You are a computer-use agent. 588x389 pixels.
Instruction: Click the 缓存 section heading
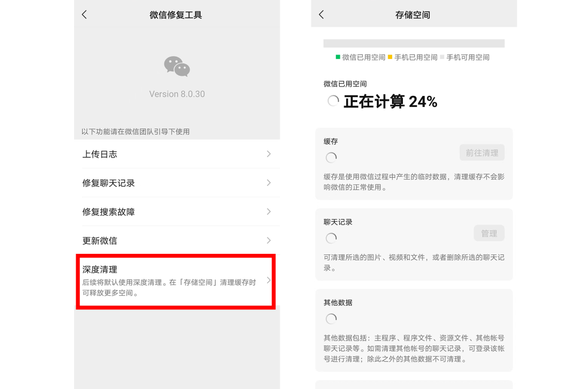coord(331,142)
